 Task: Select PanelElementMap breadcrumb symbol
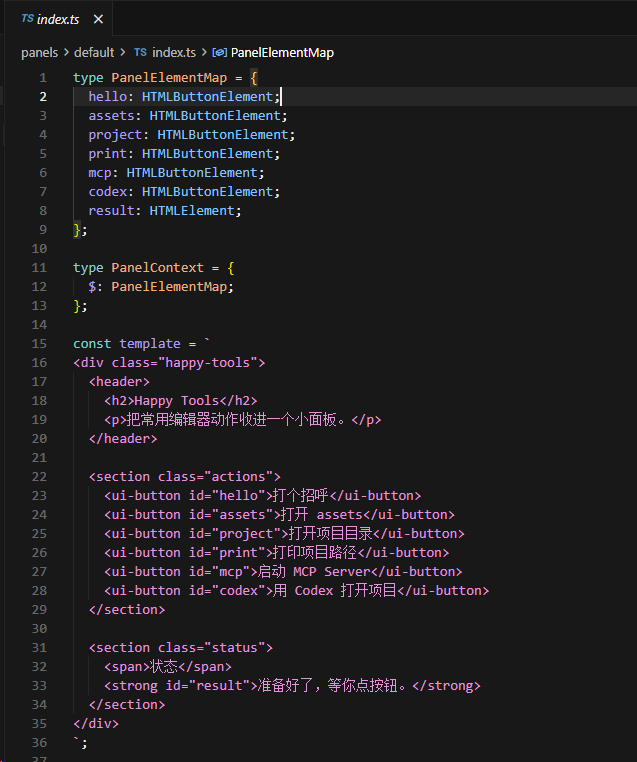[282, 52]
